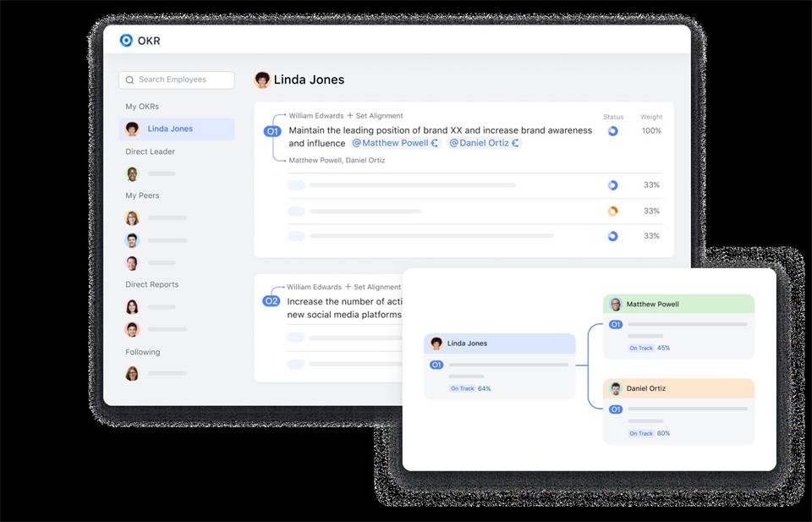Open the Following person avatar

point(132,373)
